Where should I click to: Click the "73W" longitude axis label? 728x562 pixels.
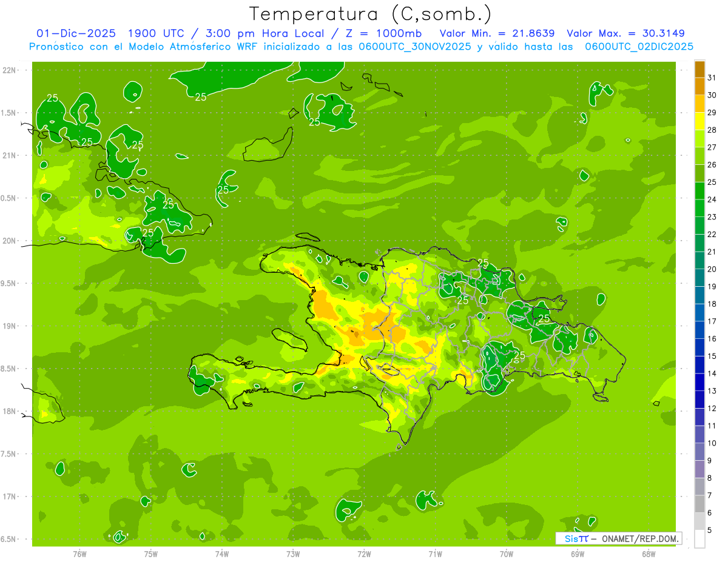point(293,554)
